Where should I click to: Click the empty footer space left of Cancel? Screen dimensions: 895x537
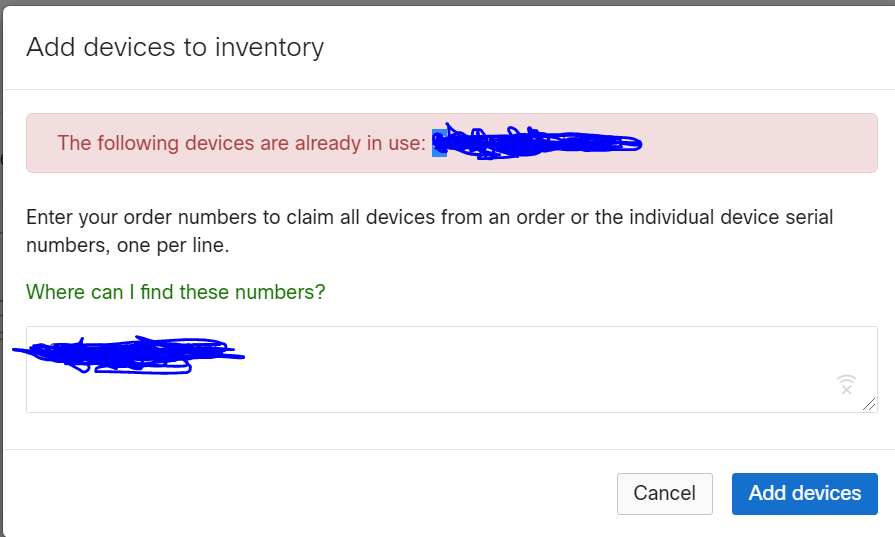pos(308,494)
